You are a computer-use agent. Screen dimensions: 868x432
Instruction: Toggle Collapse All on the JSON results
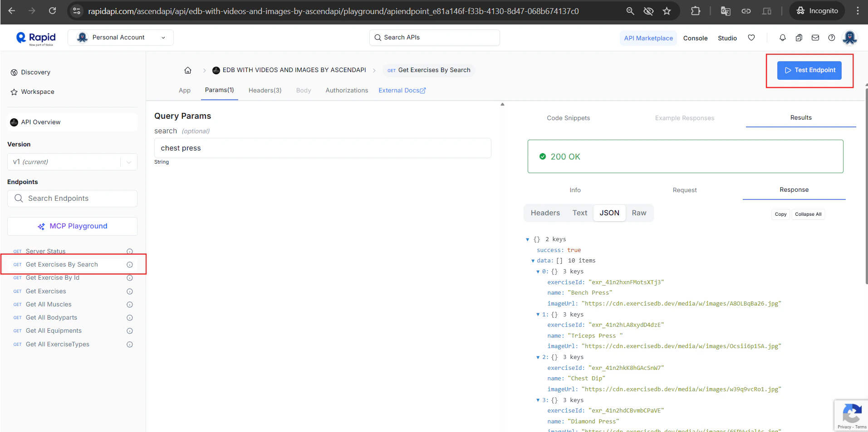[x=808, y=214]
